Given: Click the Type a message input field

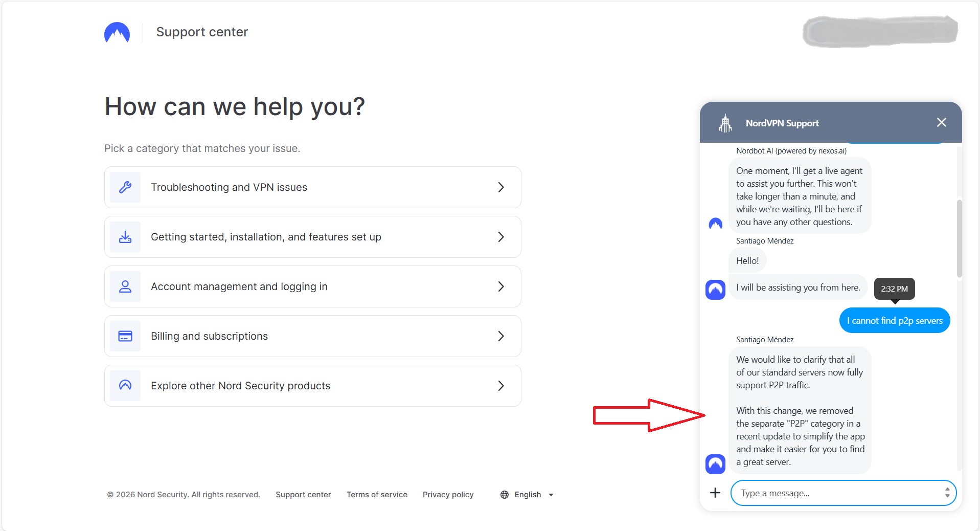Looking at the screenshot, I should click(x=838, y=493).
